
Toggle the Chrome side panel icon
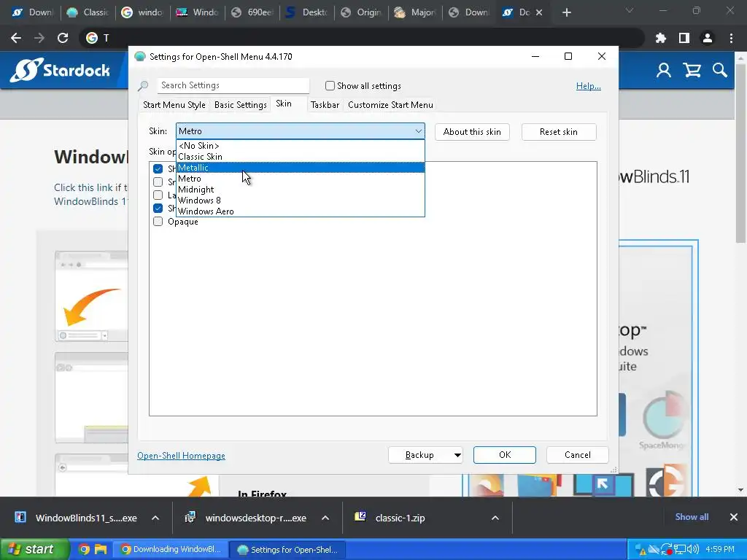(x=684, y=38)
